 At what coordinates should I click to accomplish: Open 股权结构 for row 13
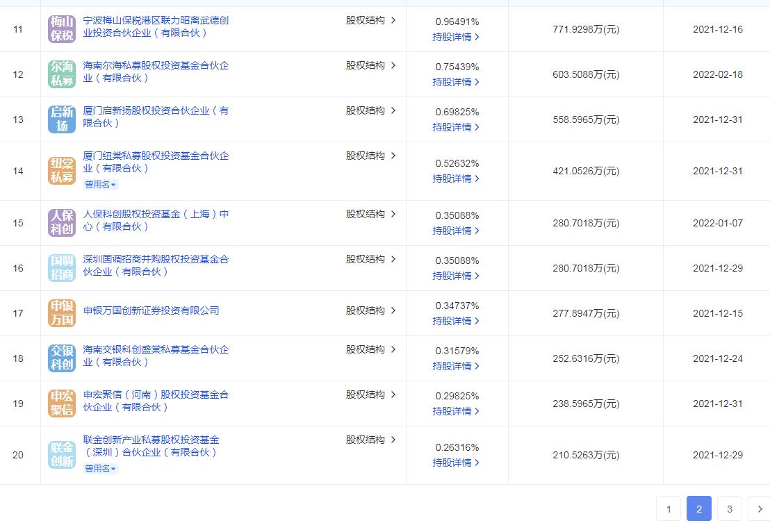point(370,110)
